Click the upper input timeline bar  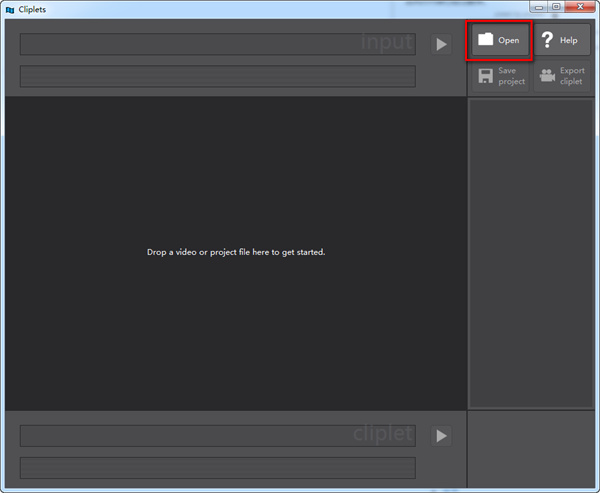[217, 45]
